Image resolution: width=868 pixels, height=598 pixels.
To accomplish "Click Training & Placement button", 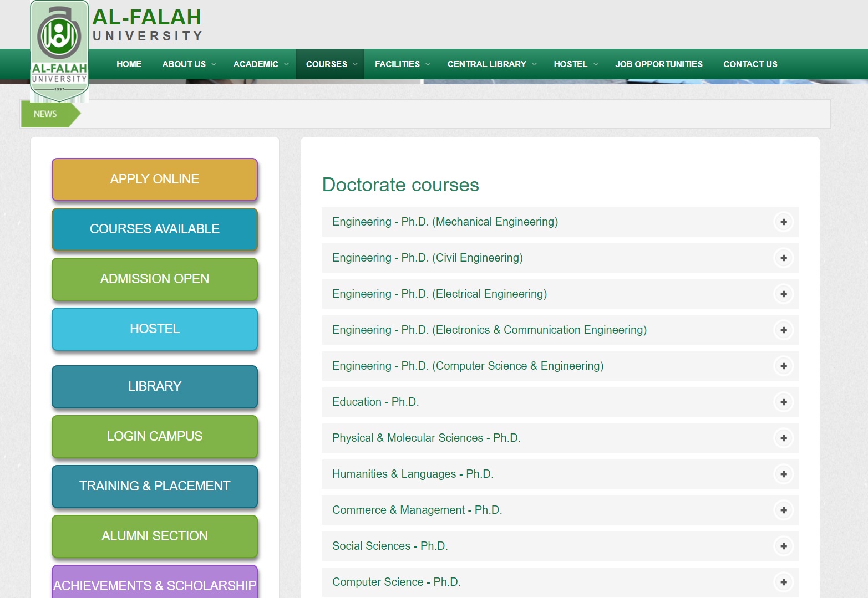I will (x=155, y=487).
